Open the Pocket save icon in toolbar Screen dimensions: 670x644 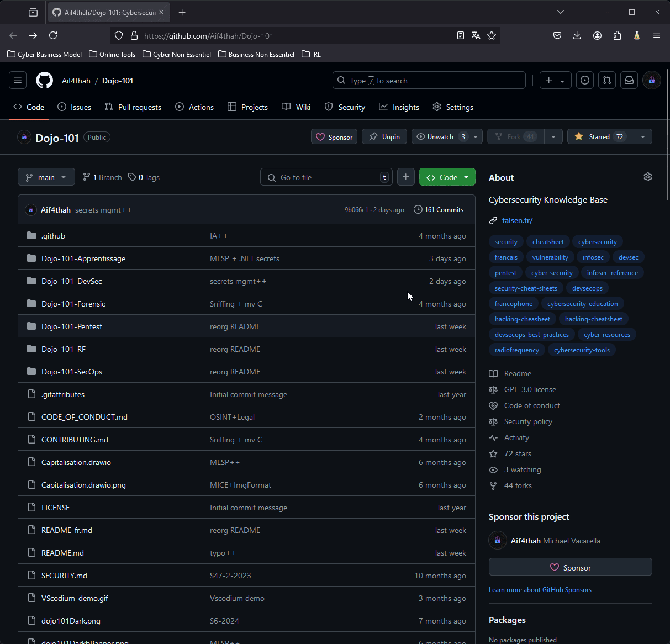click(x=557, y=35)
